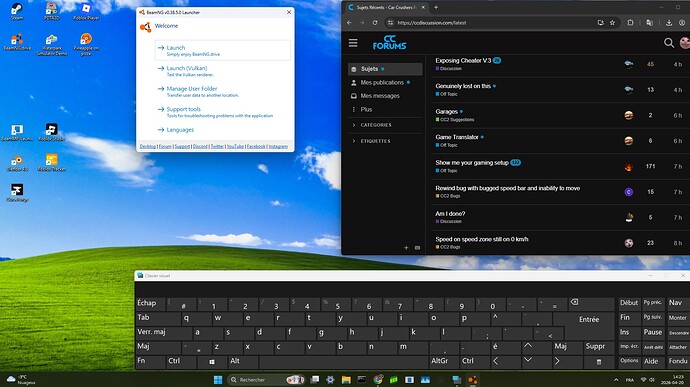The height and width of the screenshot is (387, 690).
Task: Open the Waterpark Simulator Demo shortcut
Action: coord(51,44)
